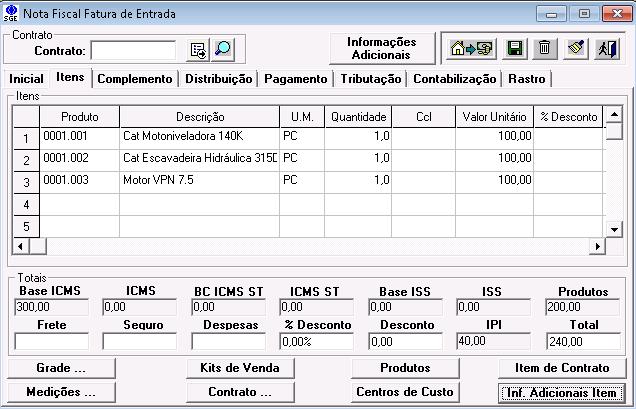Click the magnifier search icon beside Contrato
Screen dimensions: 636x409
(222, 49)
